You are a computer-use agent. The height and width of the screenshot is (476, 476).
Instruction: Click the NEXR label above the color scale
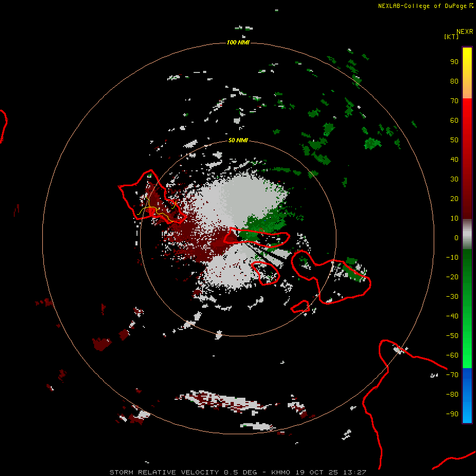464,32
